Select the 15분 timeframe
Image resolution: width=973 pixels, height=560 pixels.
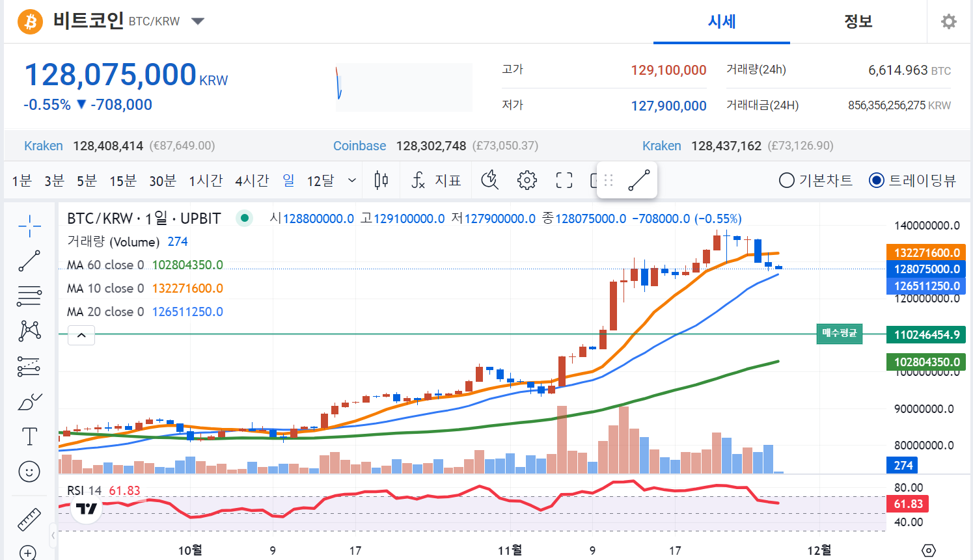click(x=123, y=181)
